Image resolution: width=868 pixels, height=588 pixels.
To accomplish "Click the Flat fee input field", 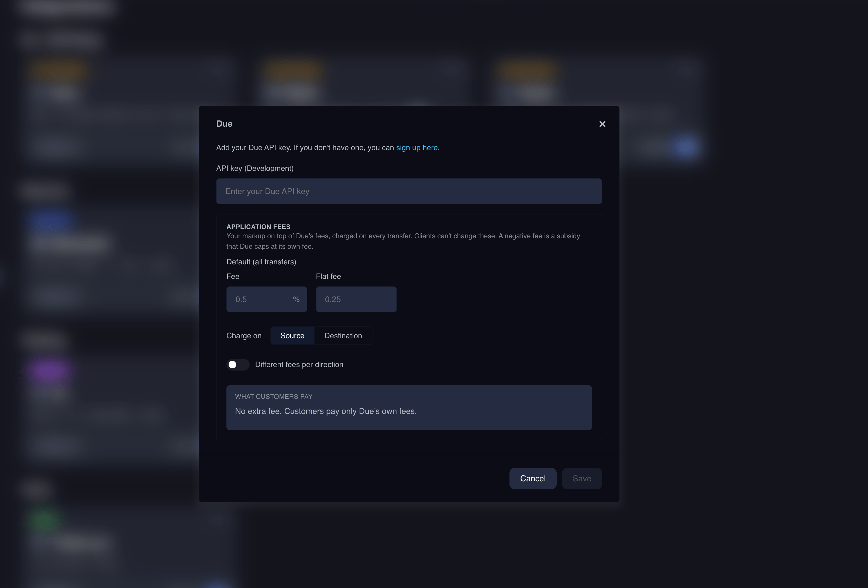I will 356,299.
